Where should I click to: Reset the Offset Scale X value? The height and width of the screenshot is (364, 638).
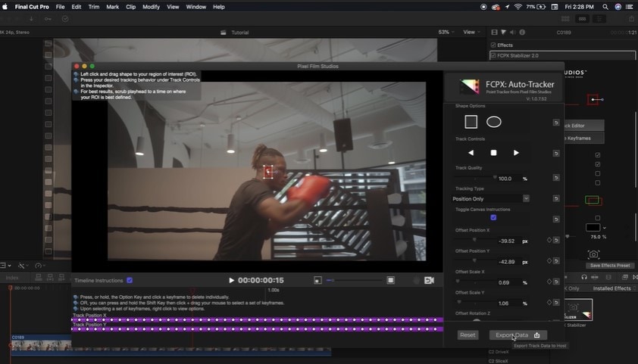[x=556, y=282]
